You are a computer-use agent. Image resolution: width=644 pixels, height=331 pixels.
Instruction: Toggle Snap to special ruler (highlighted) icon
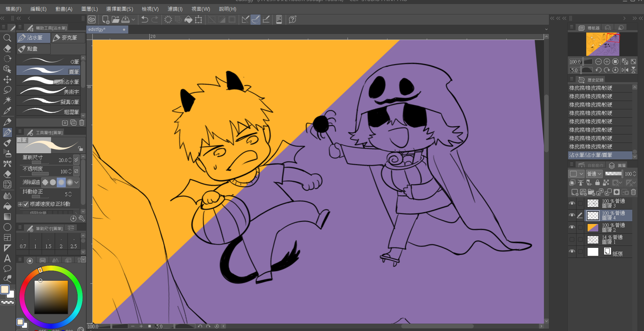255,19
